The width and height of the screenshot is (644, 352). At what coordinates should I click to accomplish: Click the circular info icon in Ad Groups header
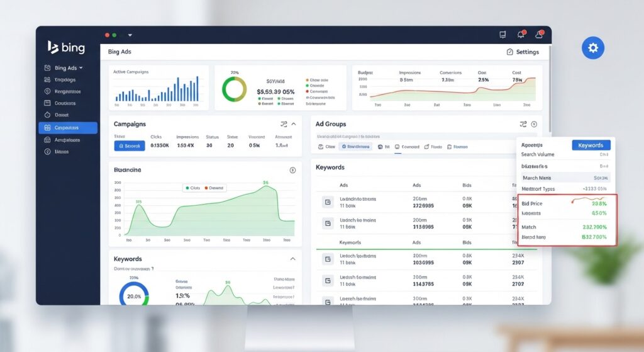tap(534, 124)
